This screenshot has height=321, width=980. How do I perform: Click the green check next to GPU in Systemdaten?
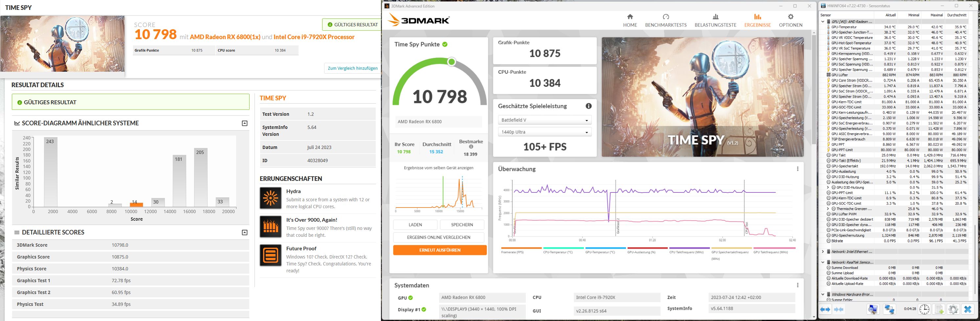411,298
